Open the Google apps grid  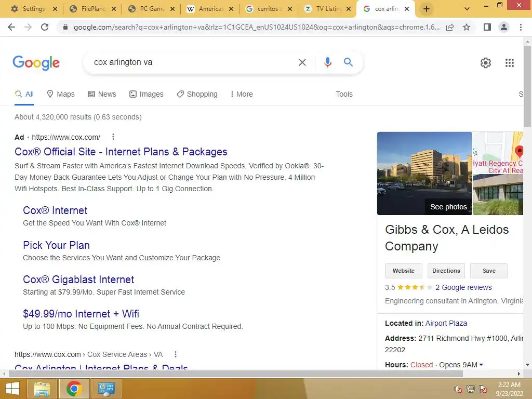pos(509,63)
